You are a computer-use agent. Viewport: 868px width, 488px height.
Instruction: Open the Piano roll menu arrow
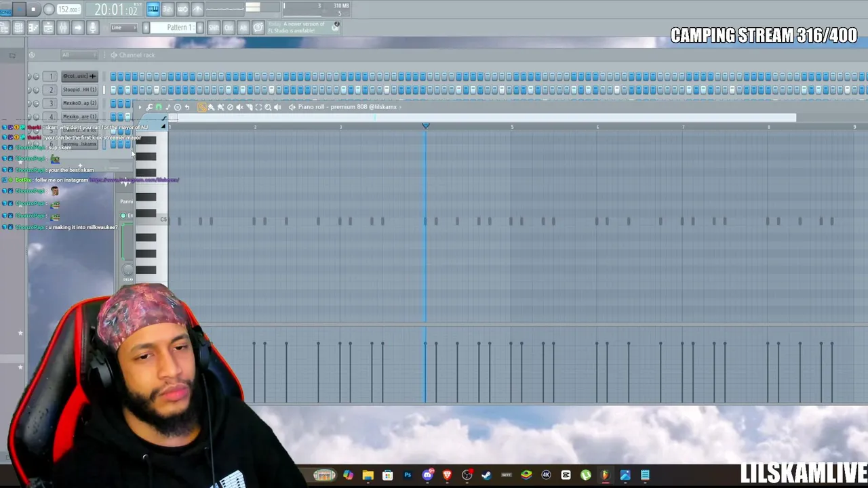[x=140, y=107]
